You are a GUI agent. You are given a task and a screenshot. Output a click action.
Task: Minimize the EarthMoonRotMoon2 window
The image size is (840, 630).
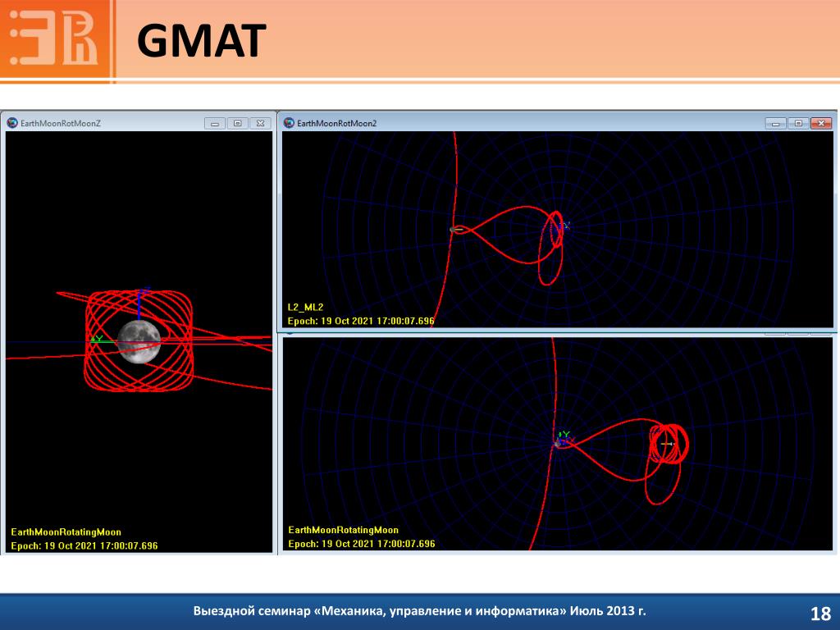(776, 123)
